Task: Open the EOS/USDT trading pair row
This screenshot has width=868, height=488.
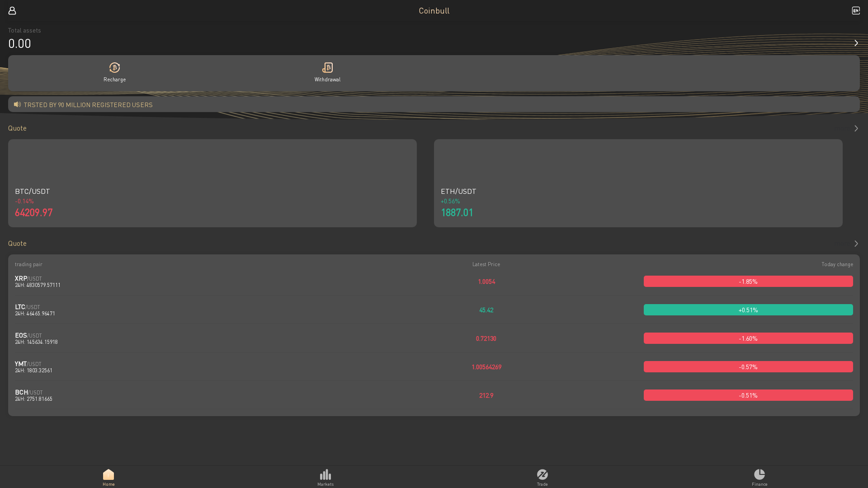Action: point(434,338)
